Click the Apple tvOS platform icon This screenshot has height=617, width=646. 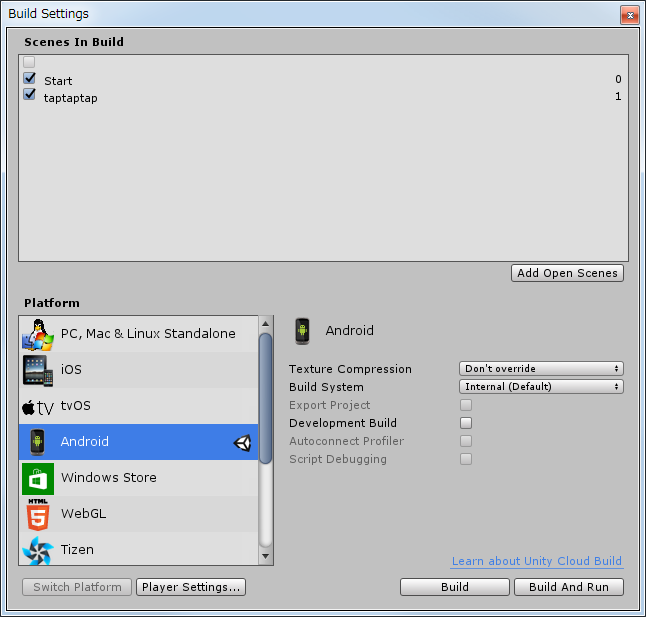pos(37,407)
